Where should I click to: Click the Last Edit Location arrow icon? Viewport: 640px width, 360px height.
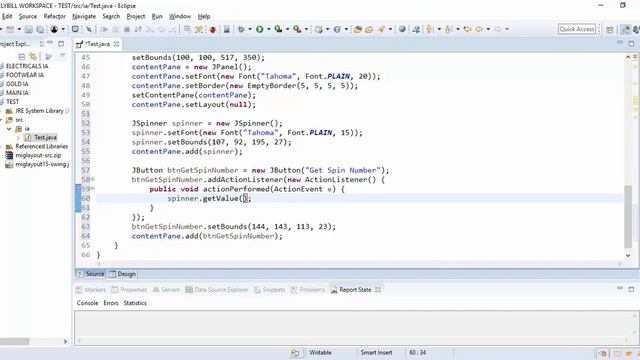pyautogui.click(x=467, y=29)
